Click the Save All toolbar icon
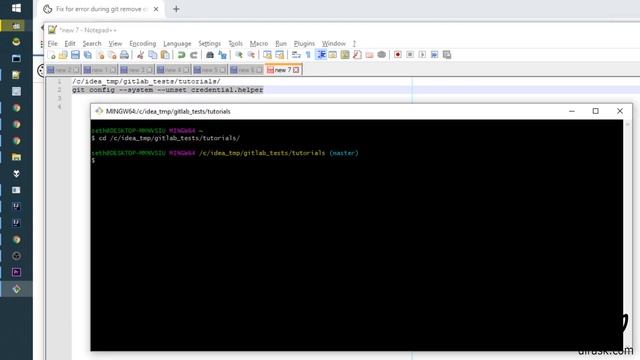This screenshot has height=360, width=640. (x=88, y=55)
